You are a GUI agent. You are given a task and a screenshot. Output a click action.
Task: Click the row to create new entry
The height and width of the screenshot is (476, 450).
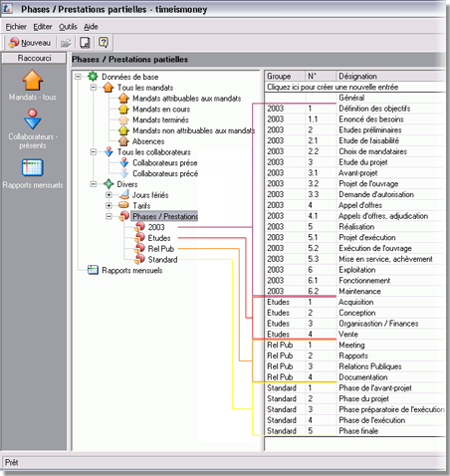(355, 87)
